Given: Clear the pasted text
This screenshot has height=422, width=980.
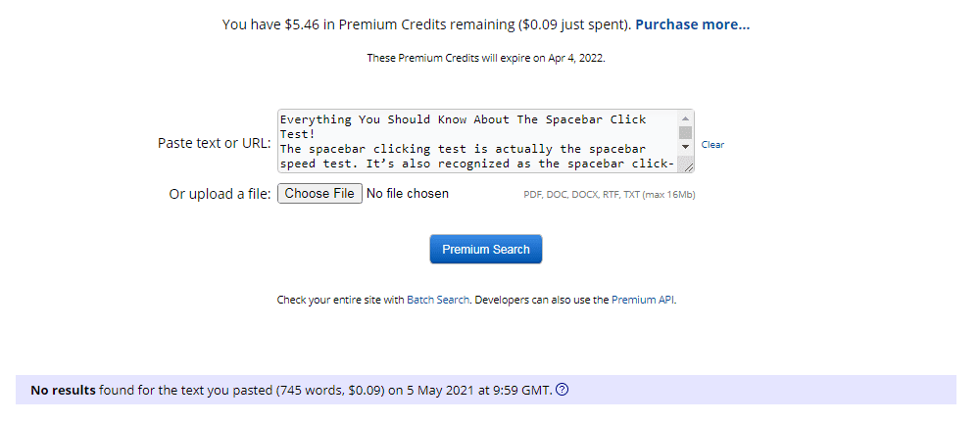Looking at the screenshot, I should tap(712, 145).
